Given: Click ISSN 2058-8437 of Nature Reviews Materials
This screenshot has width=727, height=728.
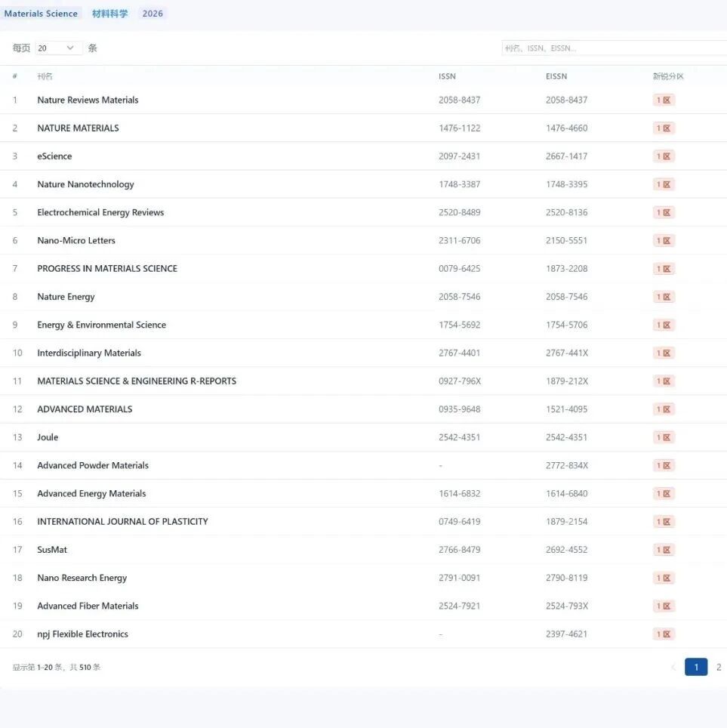Looking at the screenshot, I should point(460,100).
